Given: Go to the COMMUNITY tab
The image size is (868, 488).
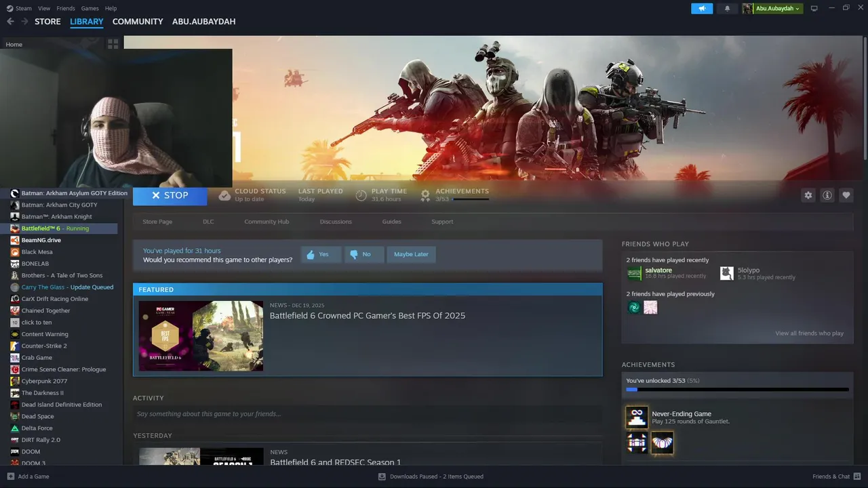Looking at the screenshot, I should (x=138, y=22).
